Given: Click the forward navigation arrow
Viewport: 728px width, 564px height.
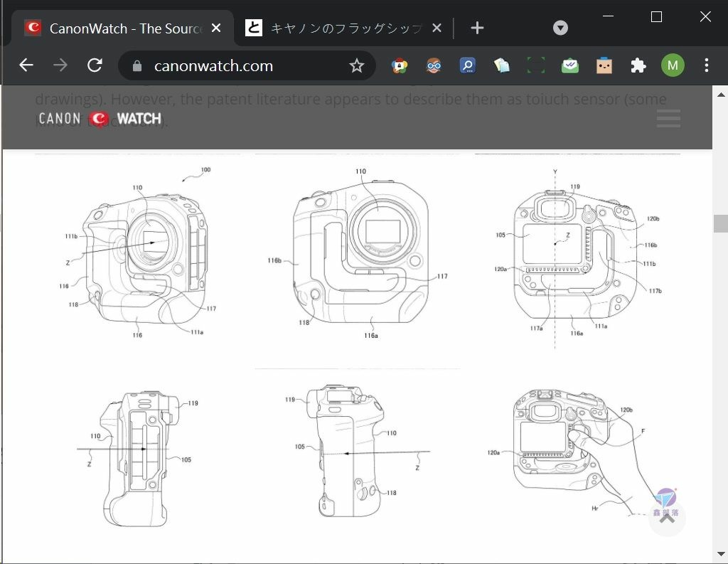Looking at the screenshot, I should pos(60,65).
